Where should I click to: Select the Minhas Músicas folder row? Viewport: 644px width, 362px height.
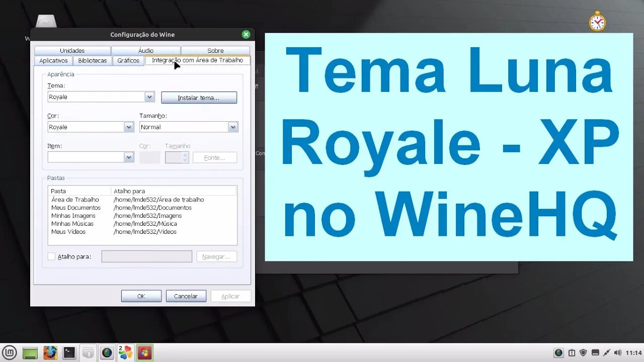[142, 224]
